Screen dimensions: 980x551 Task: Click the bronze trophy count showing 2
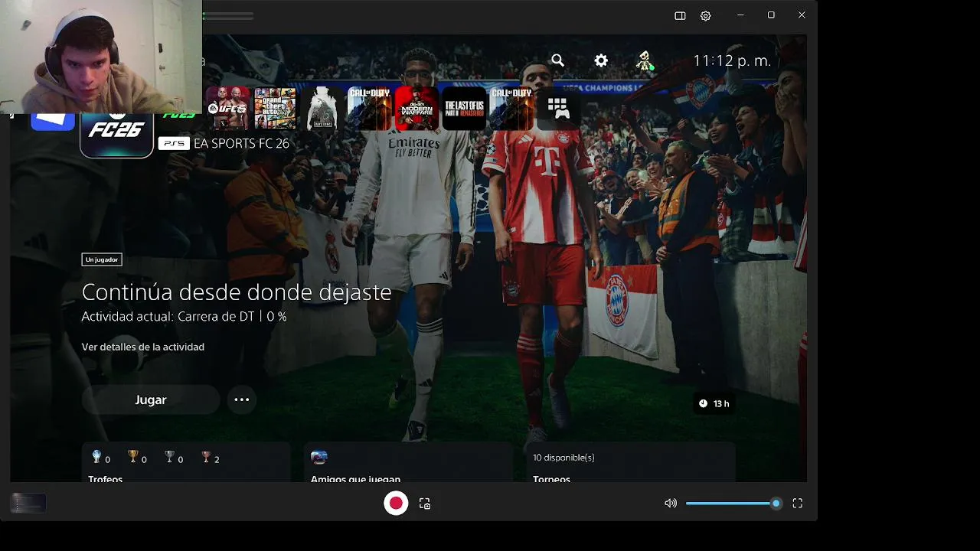[211, 458]
